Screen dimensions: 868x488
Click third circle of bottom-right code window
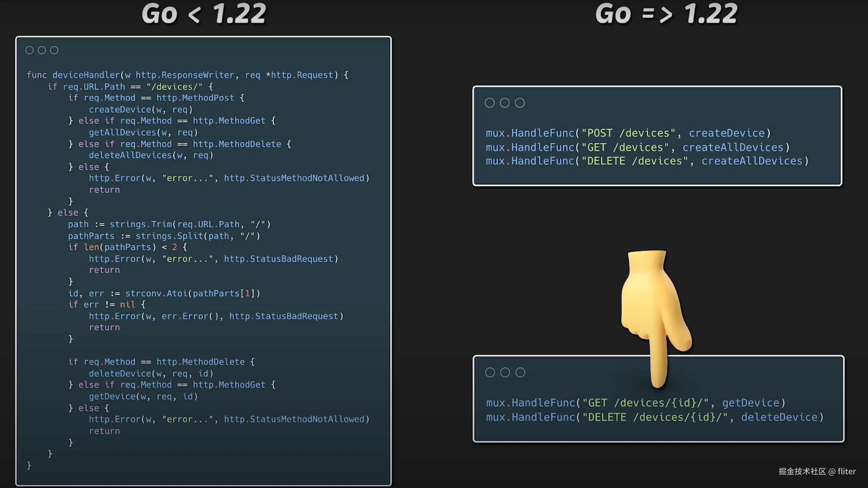(x=520, y=372)
